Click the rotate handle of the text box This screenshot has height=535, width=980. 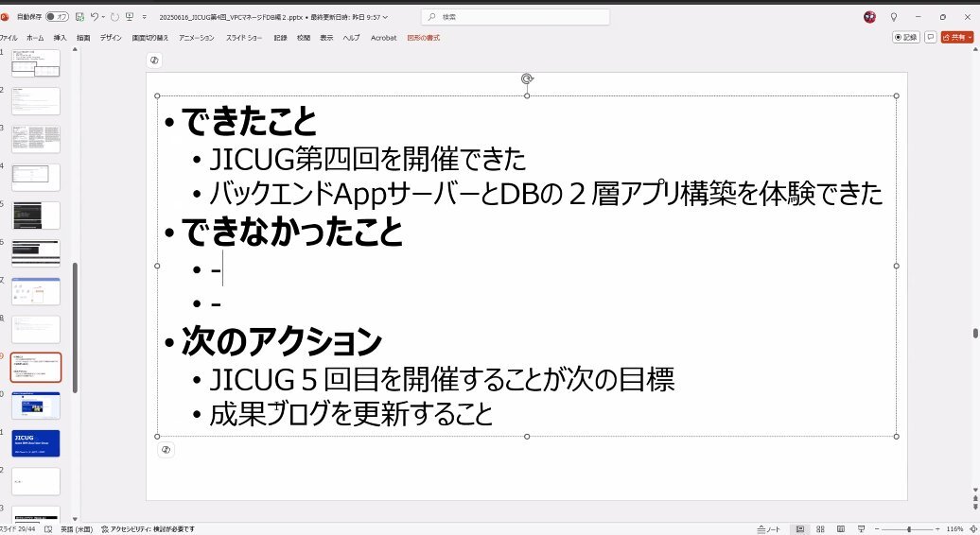click(x=527, y=78)
